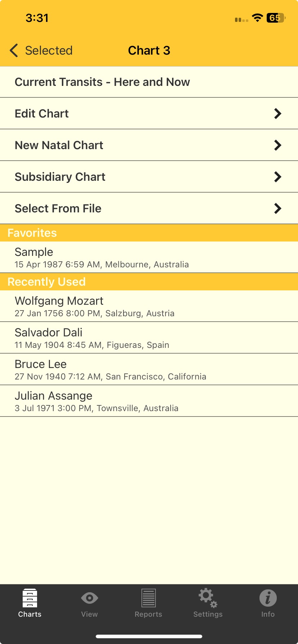
Task: Tap the battery indicator icon
Action: [276, 18]
